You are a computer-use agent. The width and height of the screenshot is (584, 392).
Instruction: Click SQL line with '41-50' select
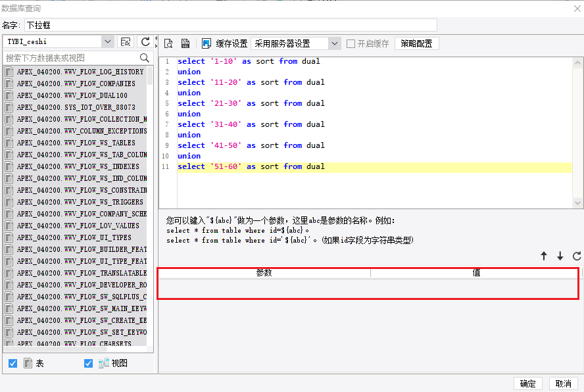(251, 145)
